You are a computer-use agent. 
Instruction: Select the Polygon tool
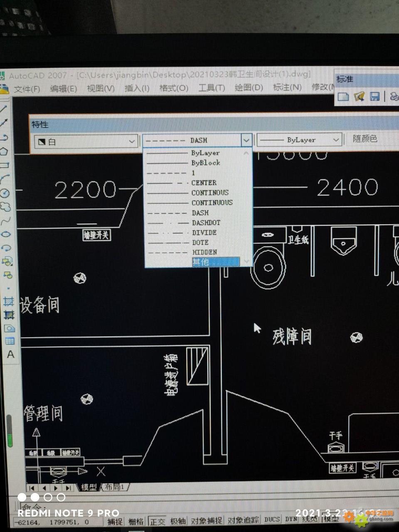point(4,151)
